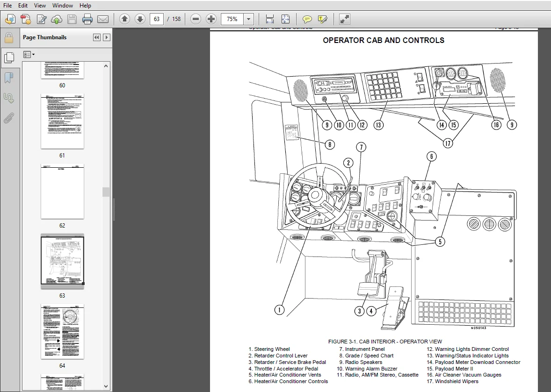Click the cloud upload icon
The width and height of the screenshot is (551, 392).
pos(57,19)
